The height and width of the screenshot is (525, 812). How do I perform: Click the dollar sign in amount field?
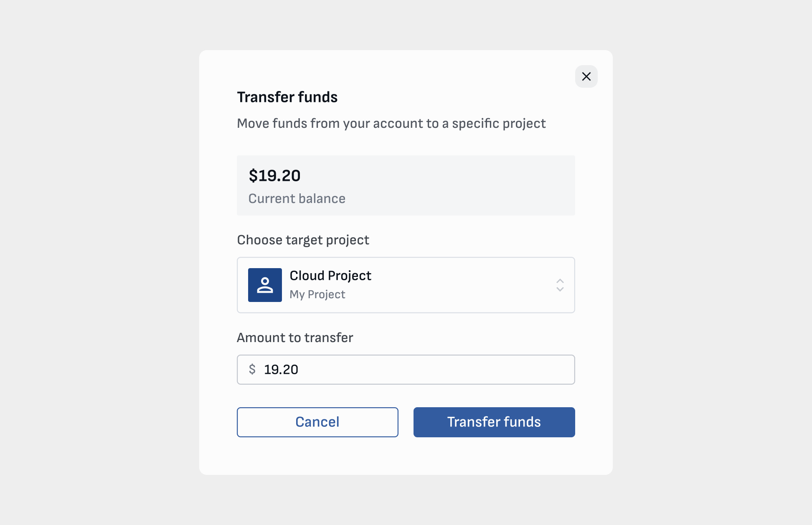pyautogui.click(x=252, y=369)
